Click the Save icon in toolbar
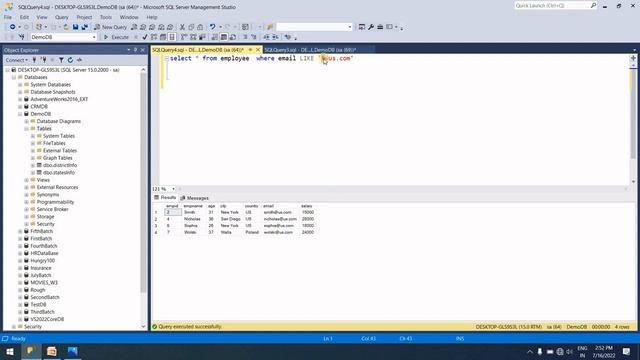Viewport: 640px width, 360px height. click(x=76, y=27)
